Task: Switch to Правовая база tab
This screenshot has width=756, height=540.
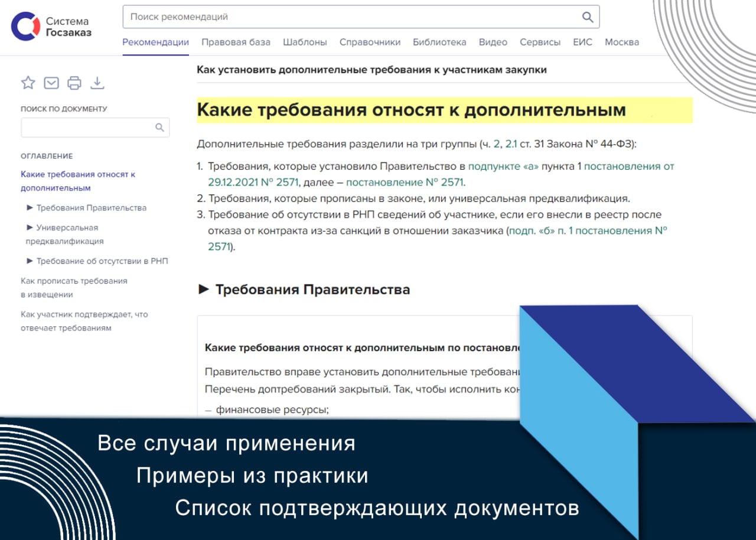Action: click(x=236, y=42)
